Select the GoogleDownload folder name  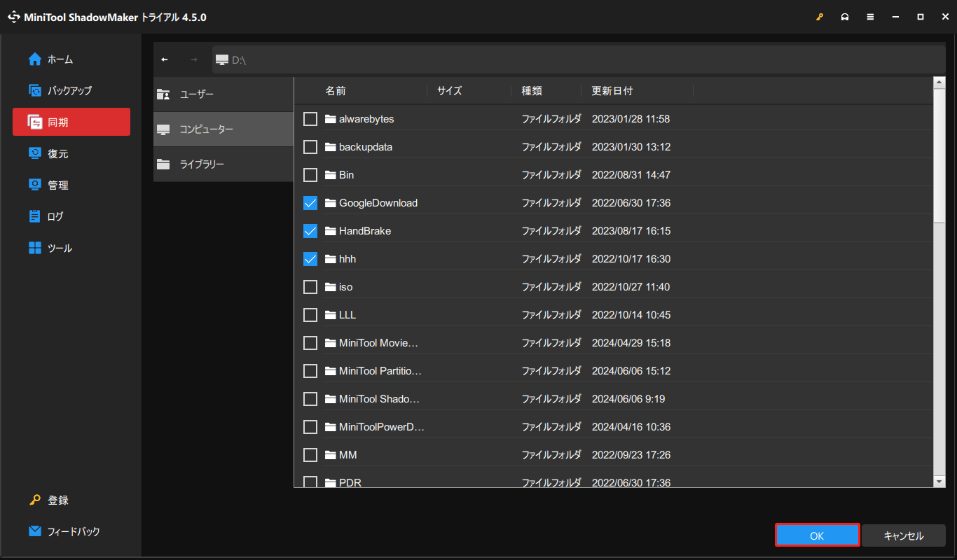[x=378, y=203]
